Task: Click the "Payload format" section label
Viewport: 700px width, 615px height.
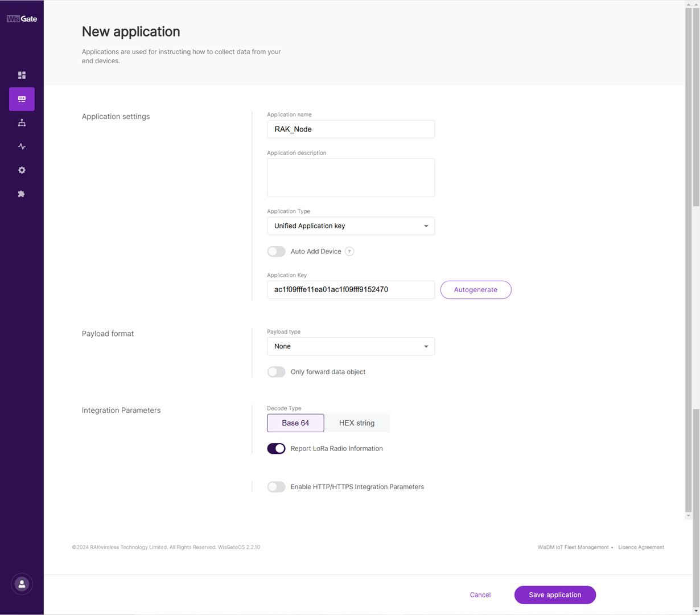Action: coord(108,334)
